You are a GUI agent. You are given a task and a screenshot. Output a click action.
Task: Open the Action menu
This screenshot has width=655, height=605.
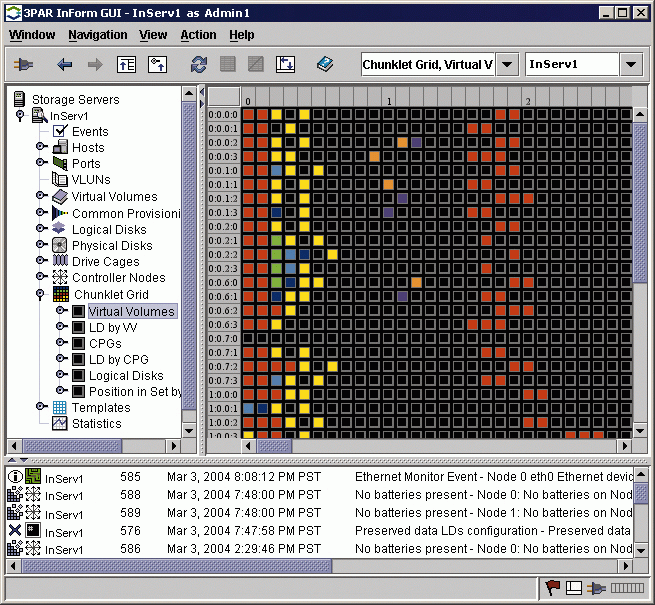point(198,35)
